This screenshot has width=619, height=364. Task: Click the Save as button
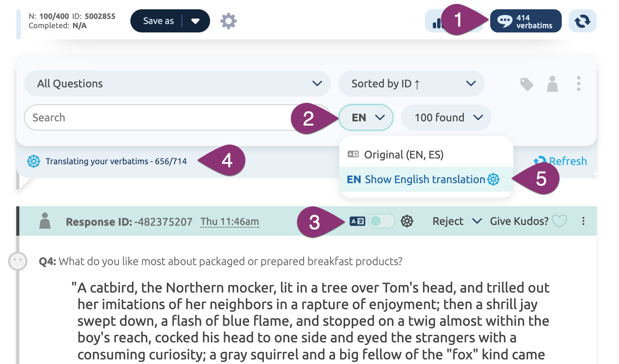click(158, 21)
